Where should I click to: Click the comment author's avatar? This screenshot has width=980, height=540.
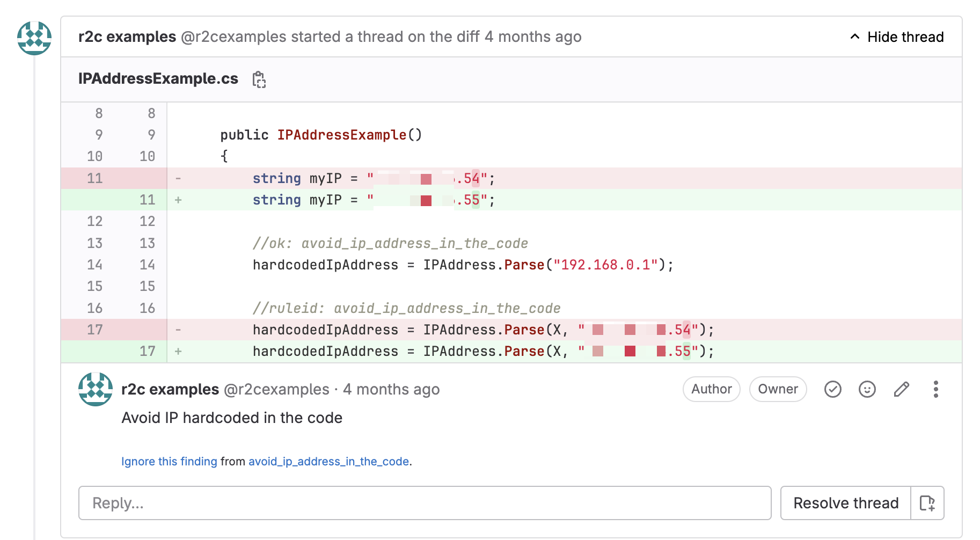point(95,389)
